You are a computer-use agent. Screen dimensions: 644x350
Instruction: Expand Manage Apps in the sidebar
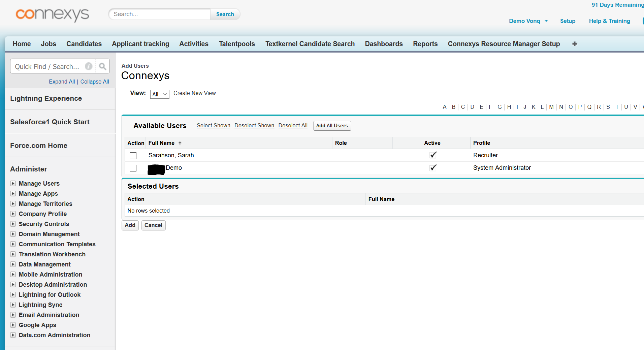(13, 194)
